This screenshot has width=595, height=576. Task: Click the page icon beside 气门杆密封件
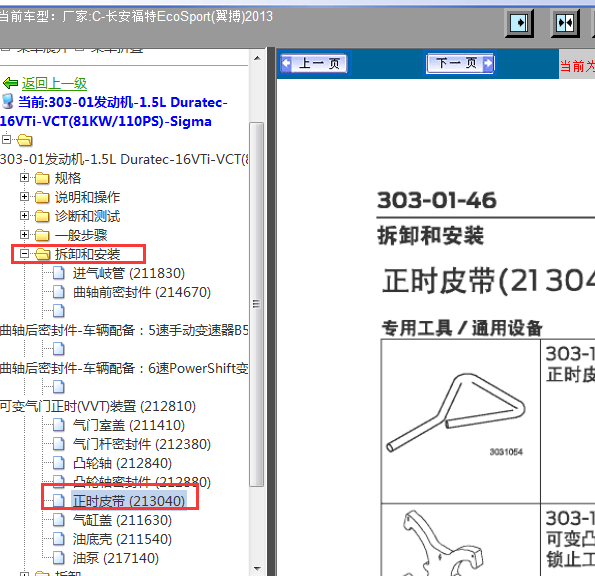point(58,444)
